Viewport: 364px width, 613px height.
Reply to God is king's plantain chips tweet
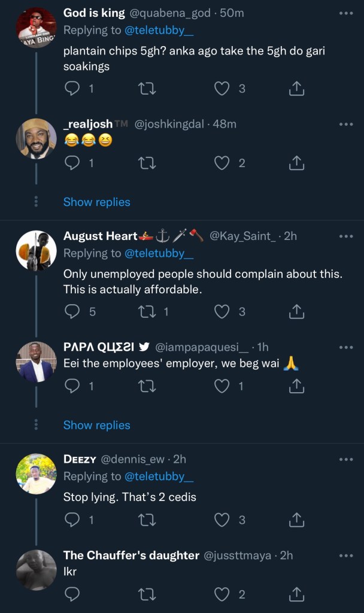[x=72, y=89]
